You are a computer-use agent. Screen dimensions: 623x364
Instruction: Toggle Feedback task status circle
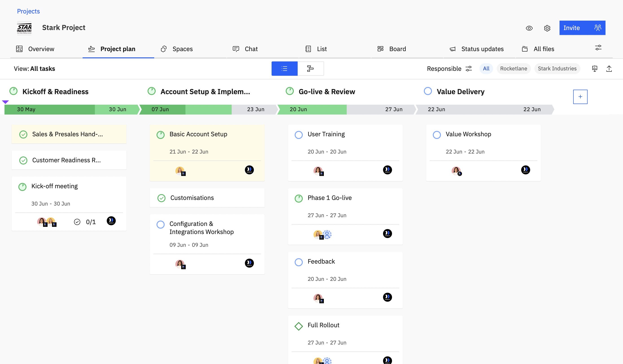299,262
